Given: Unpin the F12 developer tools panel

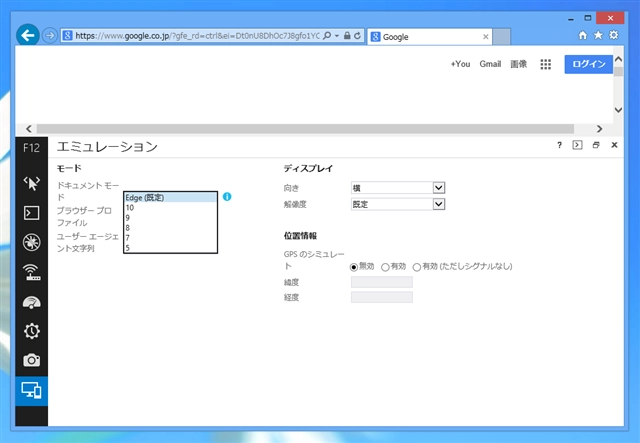Looking at the screenshot, I should 596,145.
